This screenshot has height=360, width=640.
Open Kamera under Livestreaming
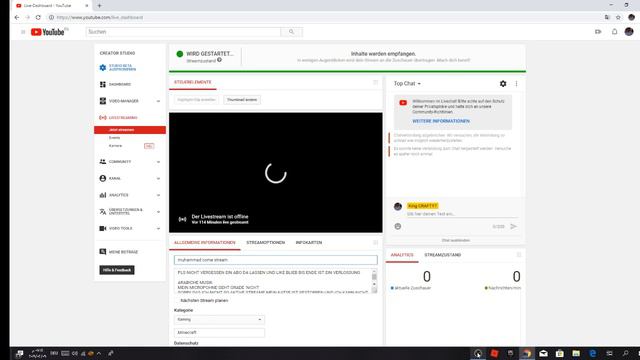tap(115, 146)
